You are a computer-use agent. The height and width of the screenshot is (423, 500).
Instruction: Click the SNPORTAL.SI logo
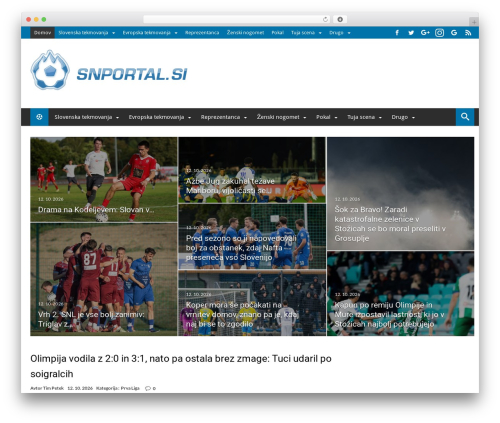pyautogui.click(x=109, y=70)
